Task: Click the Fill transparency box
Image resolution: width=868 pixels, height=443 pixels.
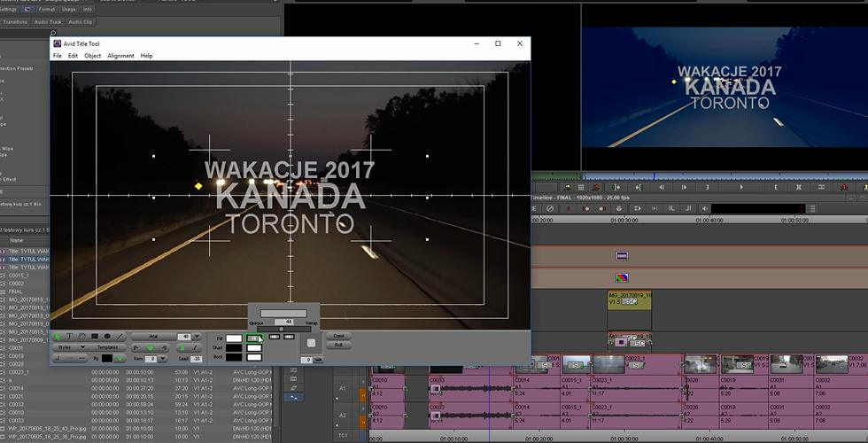Action: pyautogui.click(x=255, y=338)
